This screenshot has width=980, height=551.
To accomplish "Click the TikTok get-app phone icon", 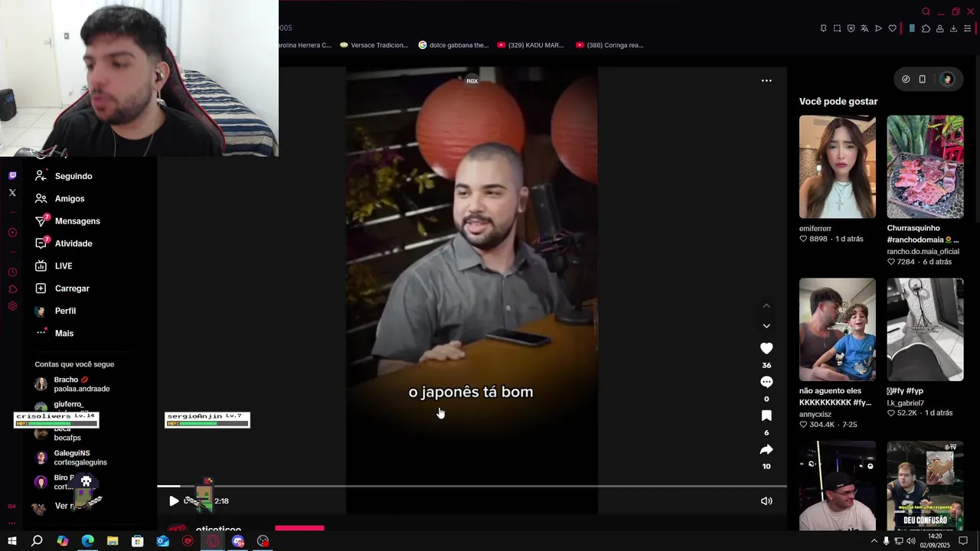I will coord(923,79).
